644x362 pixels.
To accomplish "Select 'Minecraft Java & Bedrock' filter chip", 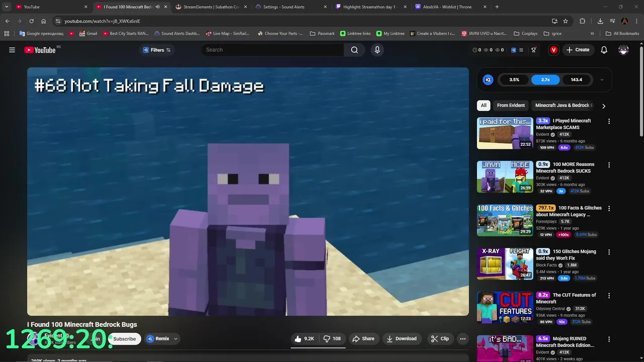I will [x=563, y=106].
